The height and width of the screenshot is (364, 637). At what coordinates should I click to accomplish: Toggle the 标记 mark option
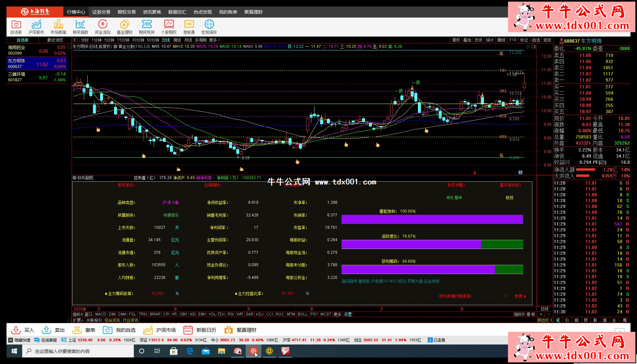tap(524, 40)
